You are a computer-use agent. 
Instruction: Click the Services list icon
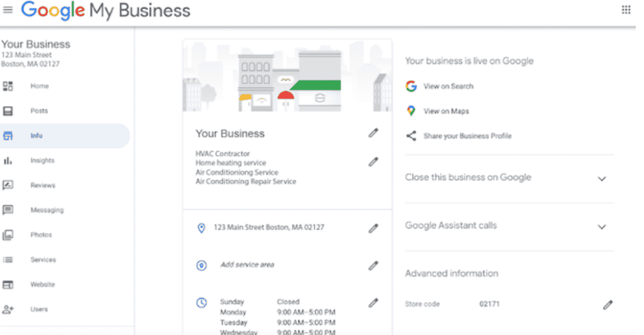tap(8, 260)
